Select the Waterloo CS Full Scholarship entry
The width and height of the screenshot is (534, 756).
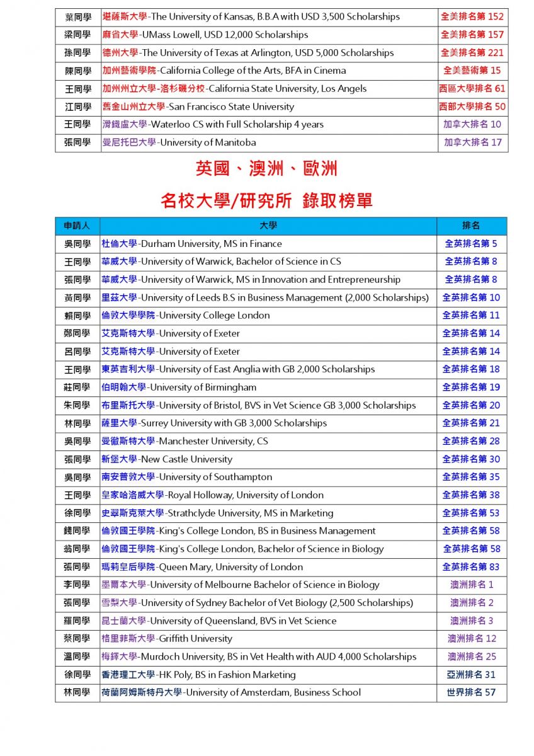(213, 125)
